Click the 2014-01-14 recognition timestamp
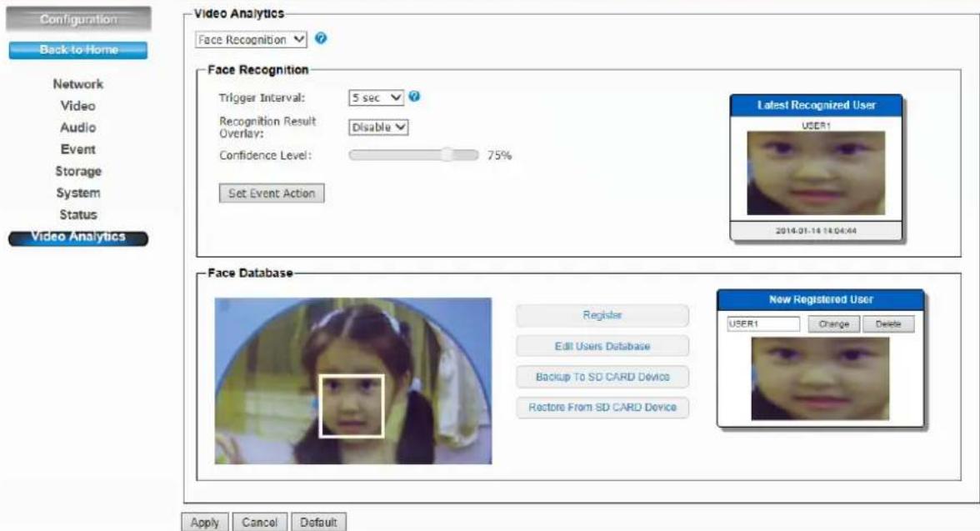The height and width of the screenshot is (531, 980). pos(816,231)
